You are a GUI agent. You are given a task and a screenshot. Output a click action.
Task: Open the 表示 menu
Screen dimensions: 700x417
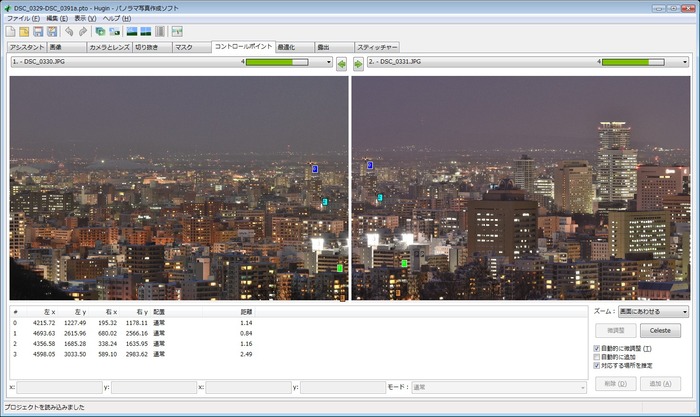click(85, 18)
